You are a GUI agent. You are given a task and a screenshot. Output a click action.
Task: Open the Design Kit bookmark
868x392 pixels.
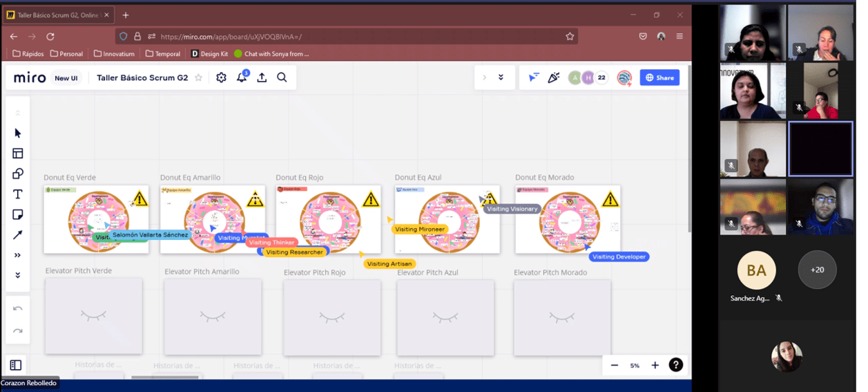pos(209,53)
